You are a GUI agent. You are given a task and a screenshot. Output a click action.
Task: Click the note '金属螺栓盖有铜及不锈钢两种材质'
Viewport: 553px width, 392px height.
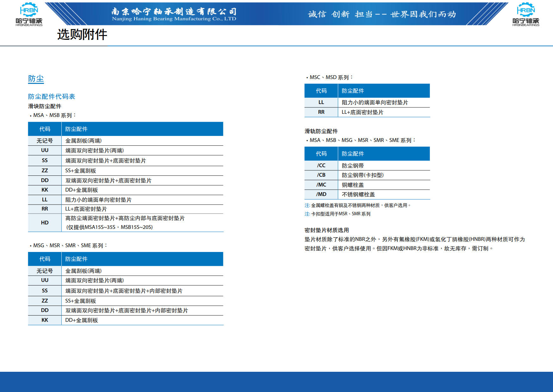[x=345, y=205]
